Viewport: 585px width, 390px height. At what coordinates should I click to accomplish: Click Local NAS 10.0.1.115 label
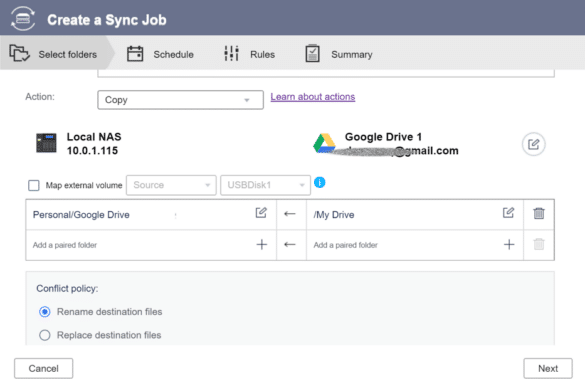click(x=94, y=144)
